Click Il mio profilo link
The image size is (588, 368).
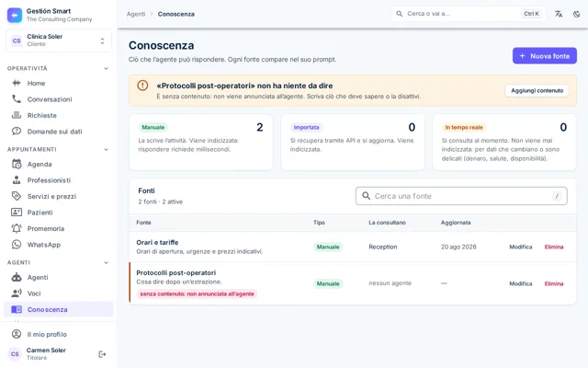tap(58, 334)
